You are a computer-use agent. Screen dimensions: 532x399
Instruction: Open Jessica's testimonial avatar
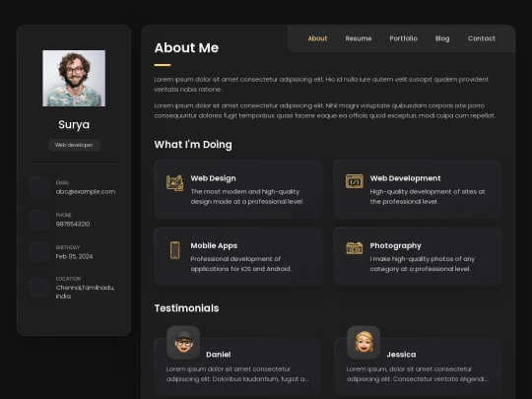tap(364, 343)
